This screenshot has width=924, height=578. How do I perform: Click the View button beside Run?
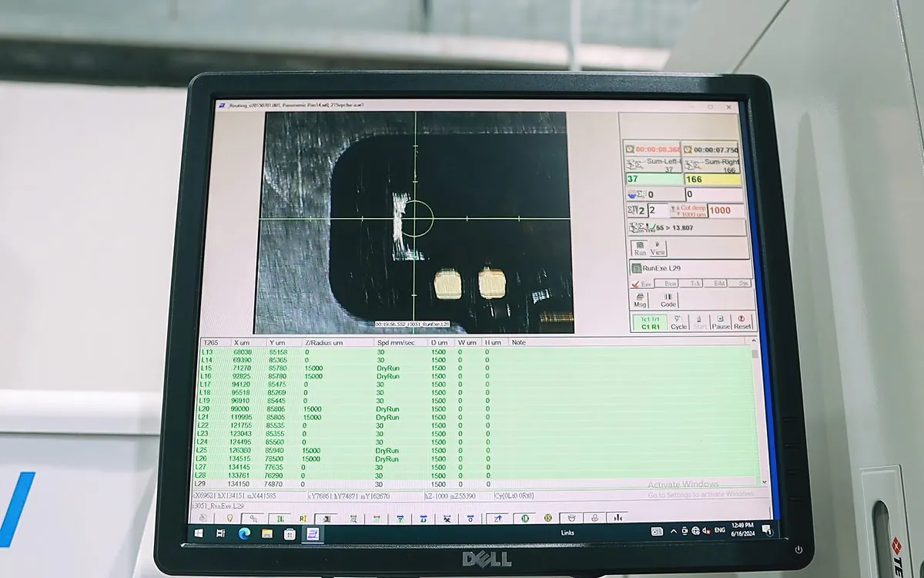[x=658, y=248]
